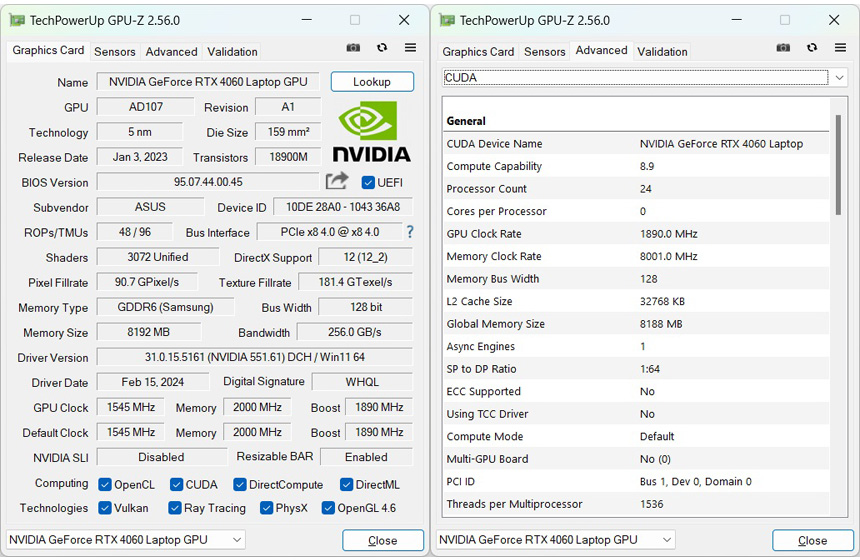
Task: Toggle the UEFI checkbox
Action: click(x=368, y=182)
